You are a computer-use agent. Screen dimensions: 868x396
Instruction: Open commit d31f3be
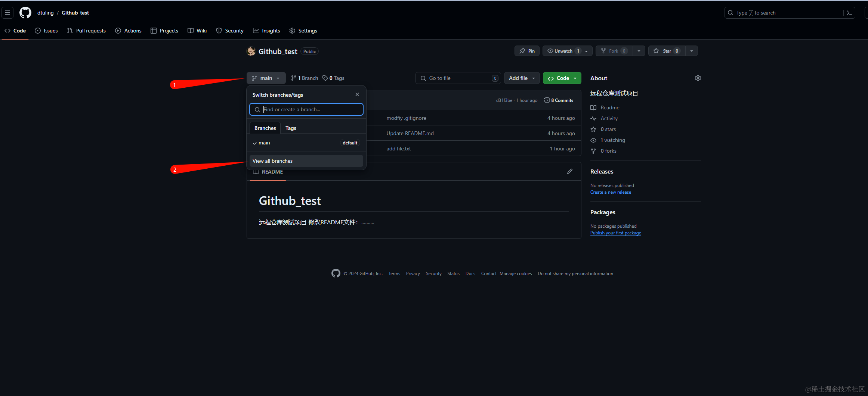pos(504,100)
